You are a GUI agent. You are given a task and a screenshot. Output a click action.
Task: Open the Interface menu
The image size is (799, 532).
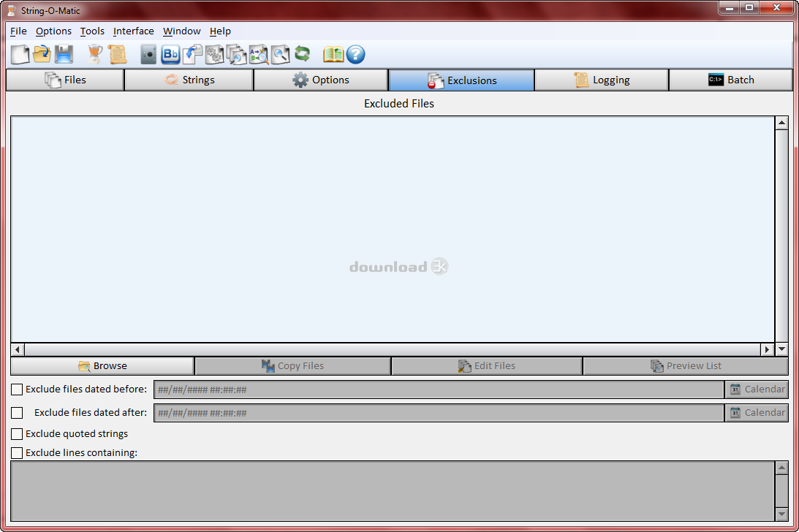click(133, 31)
